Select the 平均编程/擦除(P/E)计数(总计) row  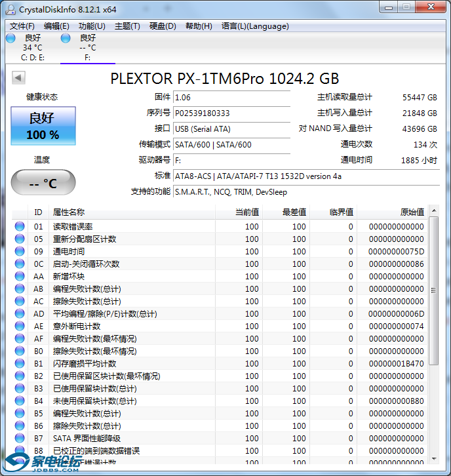(x=220, y=313)
